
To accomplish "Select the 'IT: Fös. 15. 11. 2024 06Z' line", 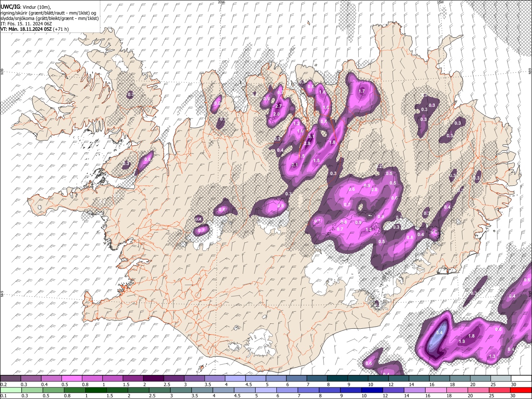I will pos(26,24).
